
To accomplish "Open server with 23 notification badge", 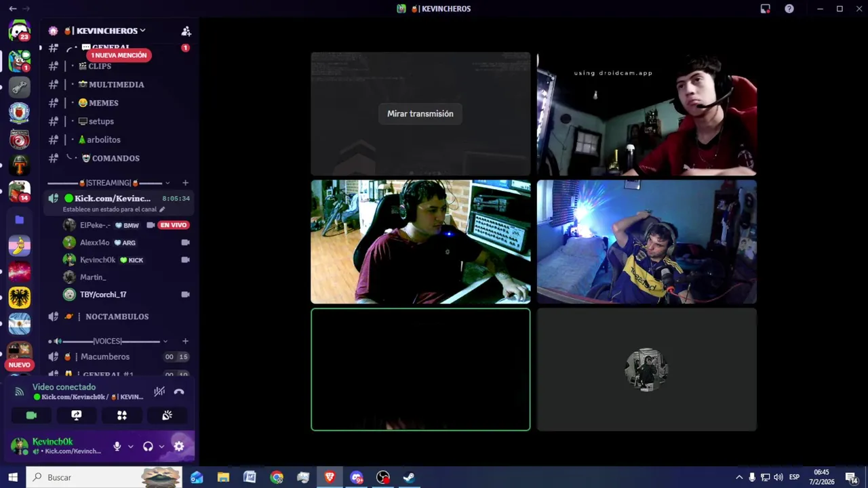I will point(19,31).
